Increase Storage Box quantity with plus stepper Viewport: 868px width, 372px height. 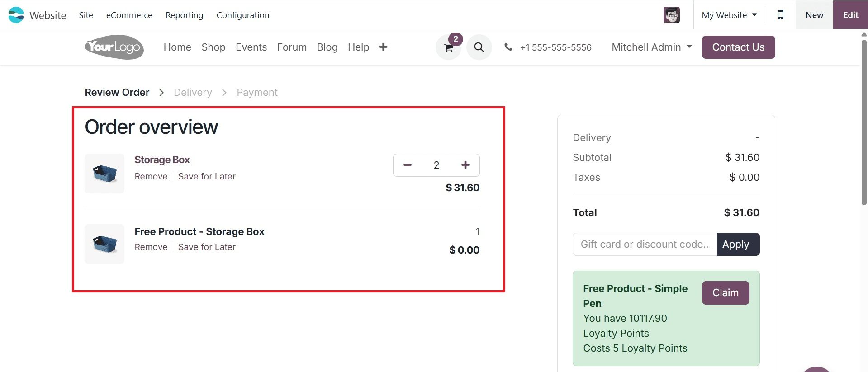(x=465, y=165)
